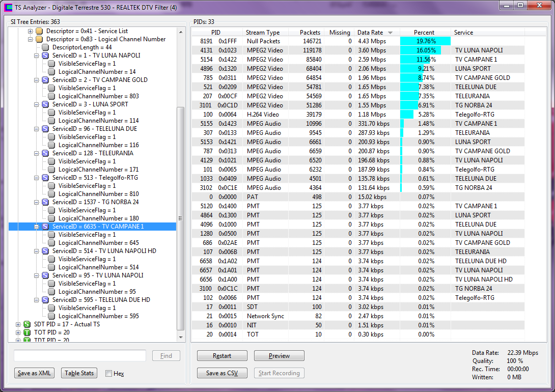This screenshot has width=555, height=392.
Task: Click the node icon of LogicalChannelNumber = 595
Action: point(51,316)
